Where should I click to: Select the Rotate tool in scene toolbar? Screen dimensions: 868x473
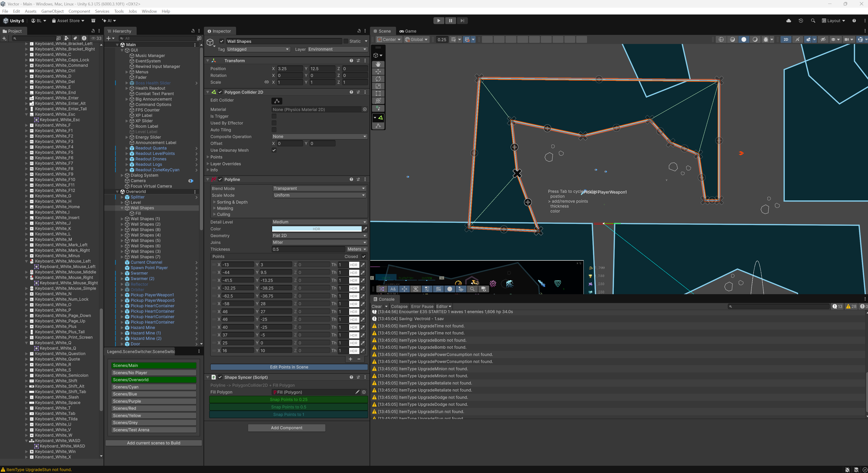click(378, 79)
